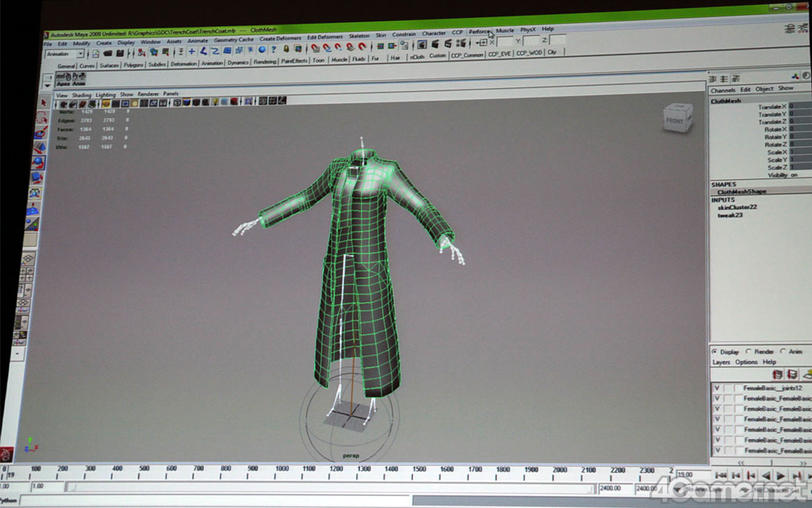This screenshot has height=508, width=812.
Task: Select the Four View layout icon
Action: pyautogui.click(x=28, y=277)
